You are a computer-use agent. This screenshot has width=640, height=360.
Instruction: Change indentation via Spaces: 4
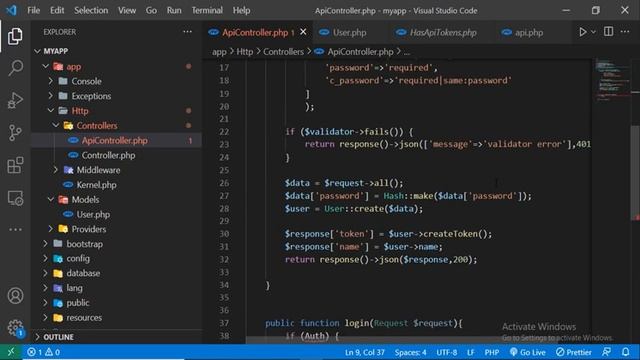pos(410,352)
